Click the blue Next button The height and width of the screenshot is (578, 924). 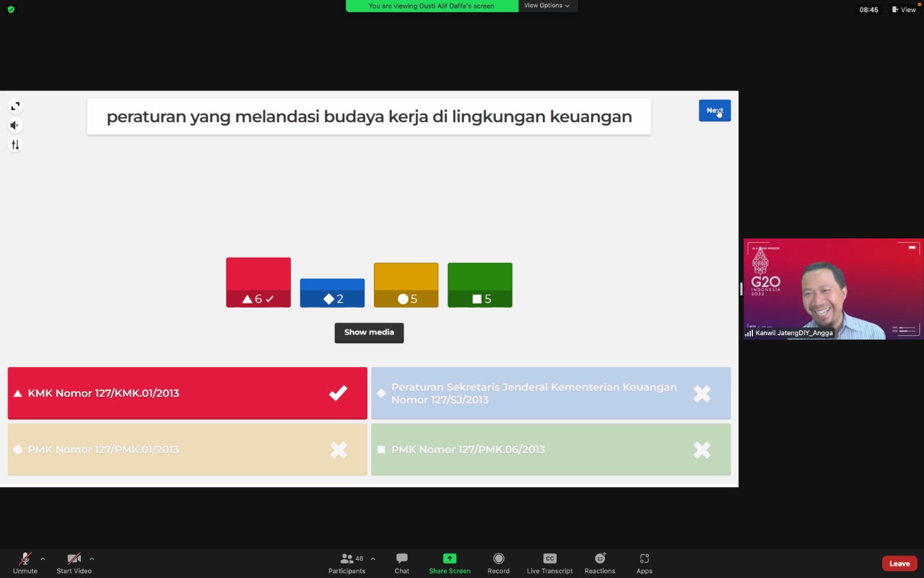coord(714,111)
